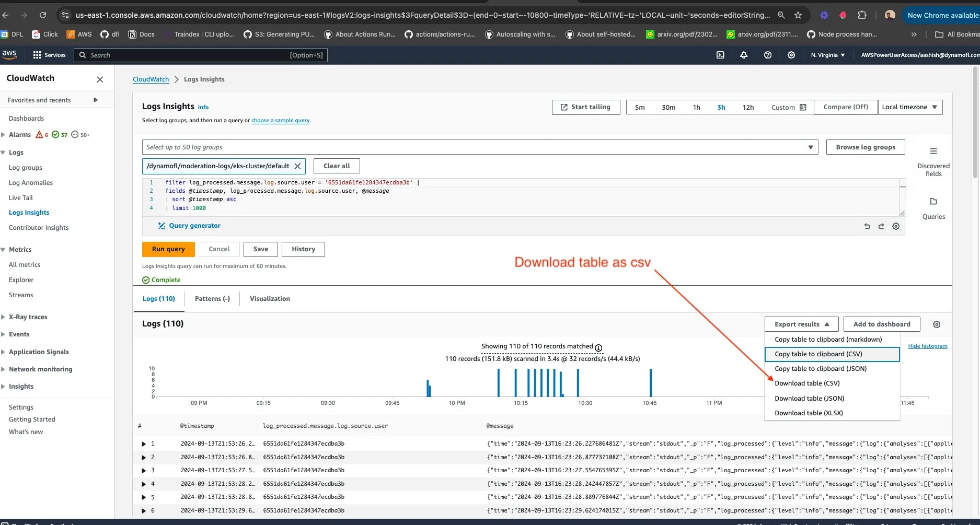
Task: Remove the moderation-logs log group chip
Action: click(x=297, y=166)
